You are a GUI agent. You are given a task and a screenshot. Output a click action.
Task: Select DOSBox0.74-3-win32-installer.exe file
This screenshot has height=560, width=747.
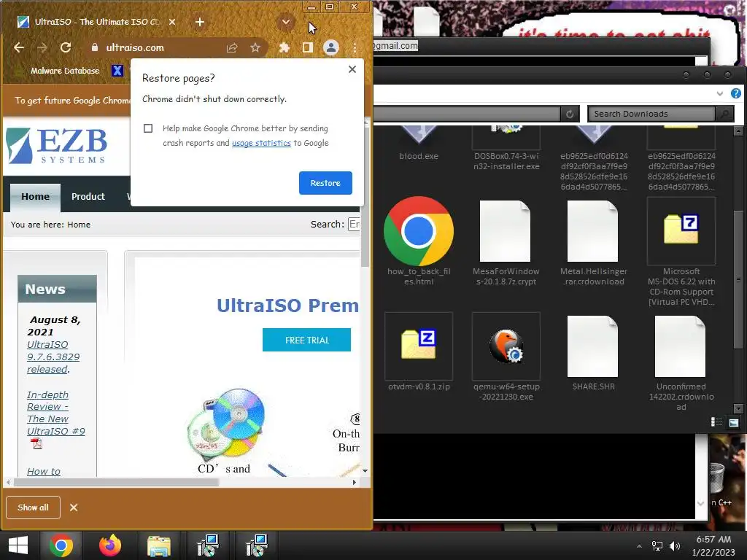506,148
